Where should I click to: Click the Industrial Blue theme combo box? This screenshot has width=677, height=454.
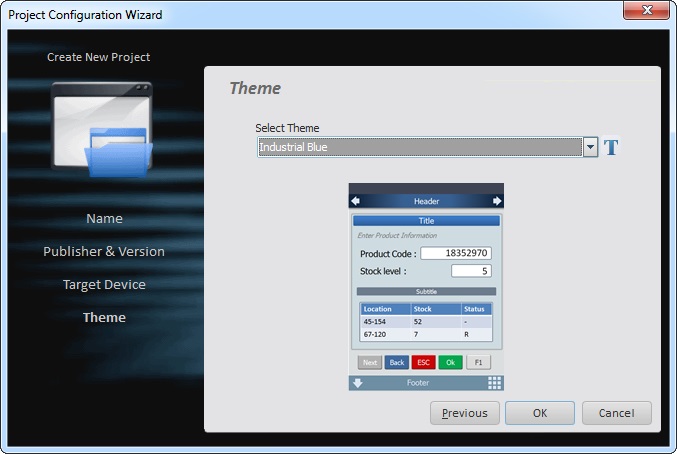(419, 148)
